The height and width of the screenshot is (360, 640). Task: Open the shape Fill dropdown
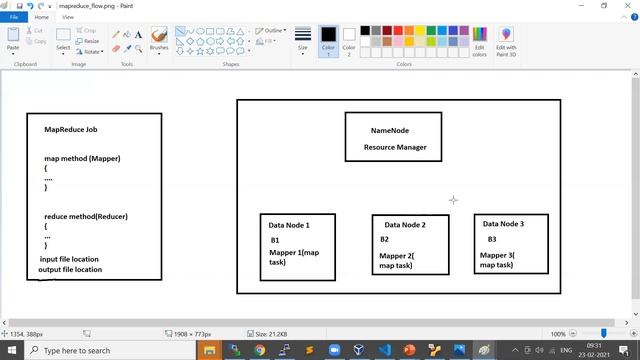(x=266, y=41)
